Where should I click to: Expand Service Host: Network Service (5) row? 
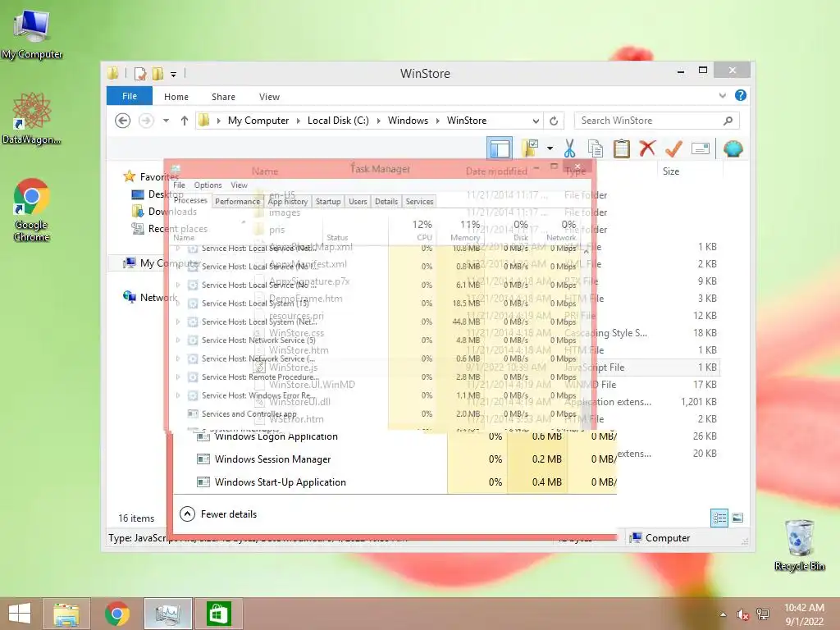click(x=178, y=340)
